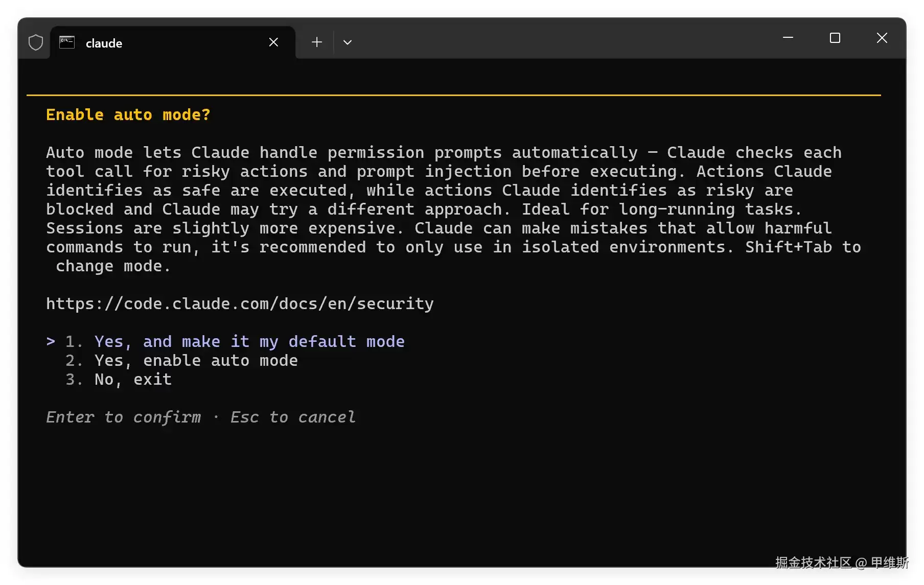Viewport: 924px width, 585px height.
Task: Choose the "No, exit" option
Action: point(133,379)
